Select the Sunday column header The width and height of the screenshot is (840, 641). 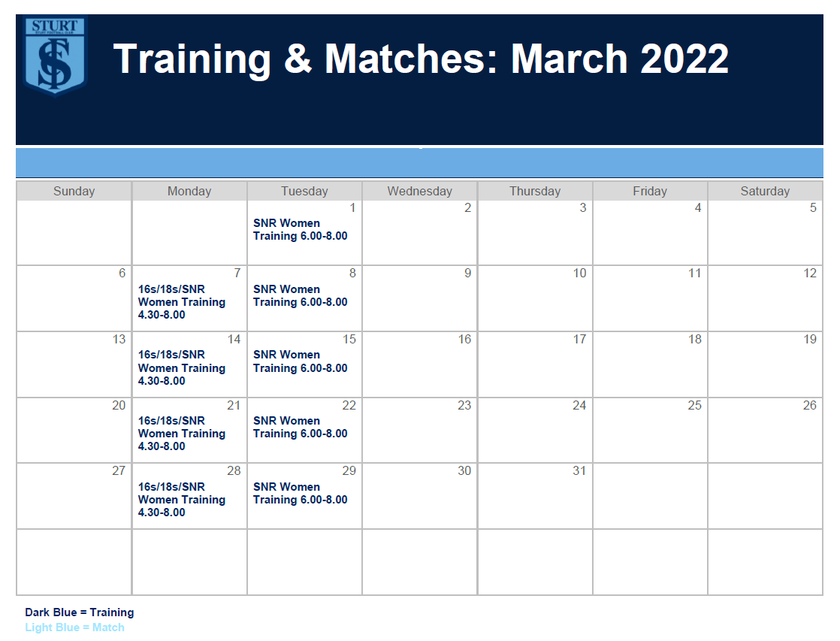click(74, 191)
